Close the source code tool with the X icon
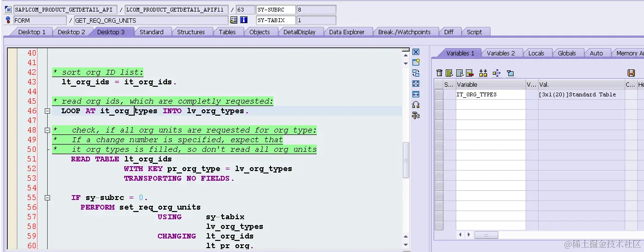 [x=416, y=52]
